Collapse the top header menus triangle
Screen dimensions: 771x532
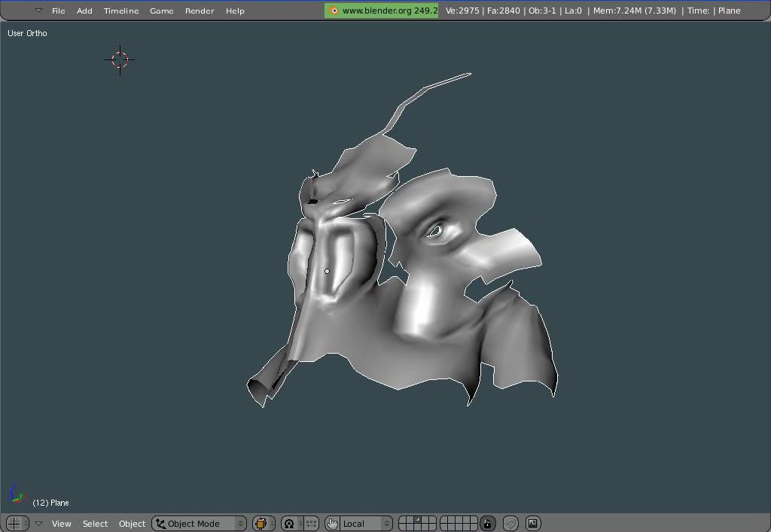pyautogui.click(x=38, y=11)
